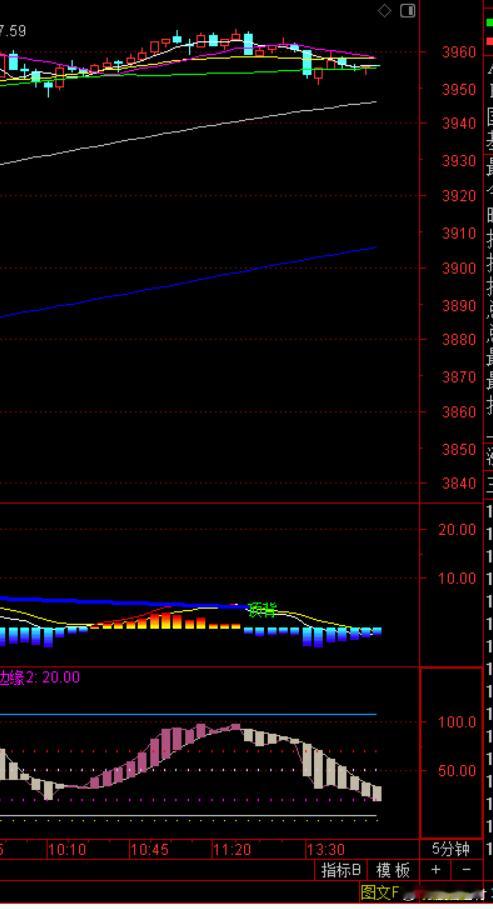
Task: Open the 模板 template tab
Action: click(393, 870)
